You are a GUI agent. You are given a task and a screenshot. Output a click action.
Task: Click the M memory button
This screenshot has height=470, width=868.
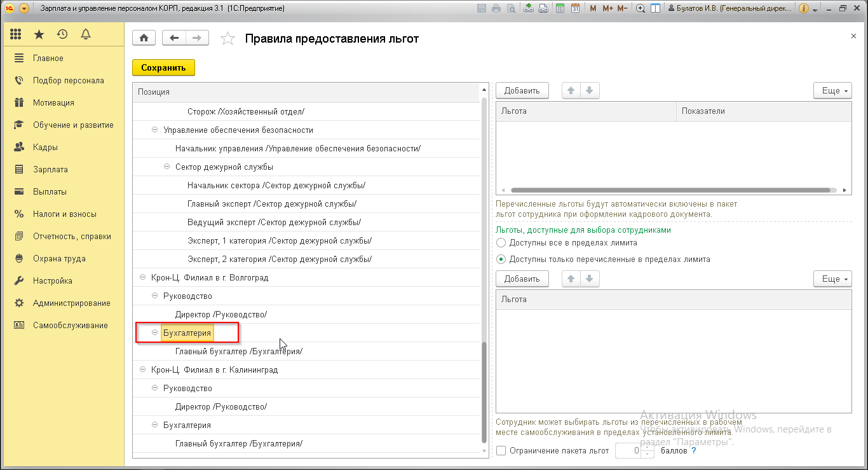click(593, 9)
